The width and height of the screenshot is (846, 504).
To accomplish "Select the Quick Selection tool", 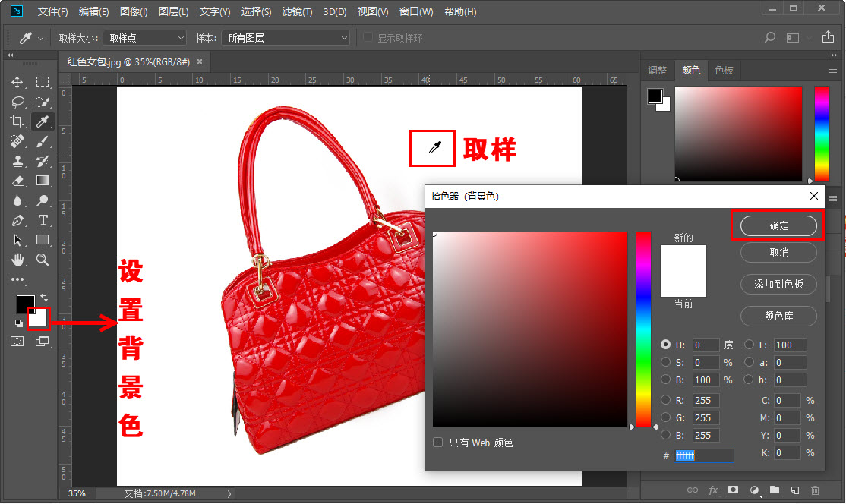I will coord(43,102).
